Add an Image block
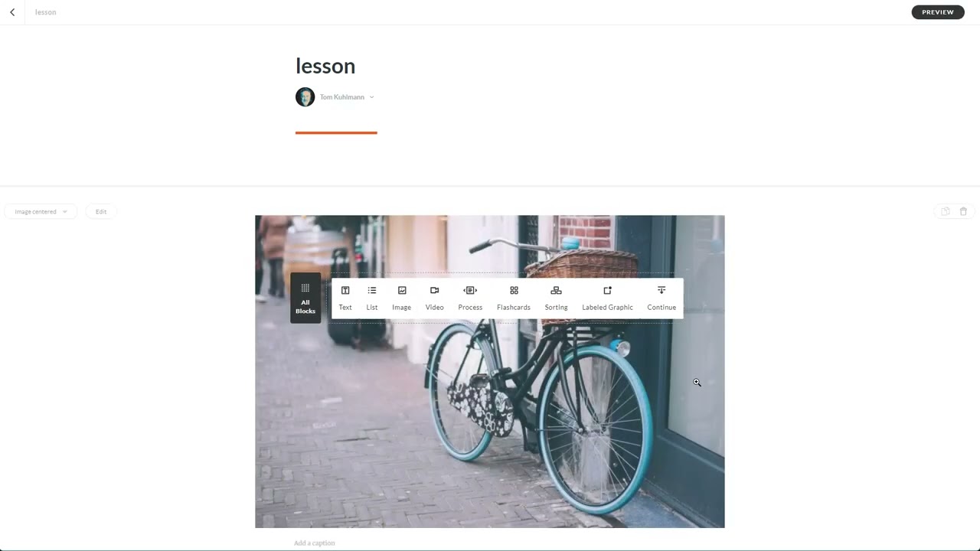 point(402,298)
